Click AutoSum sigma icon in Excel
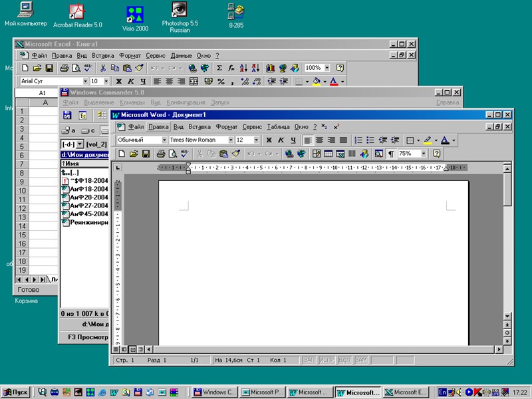Viewport: 532px width, 399px height. (x=219, y=68)
